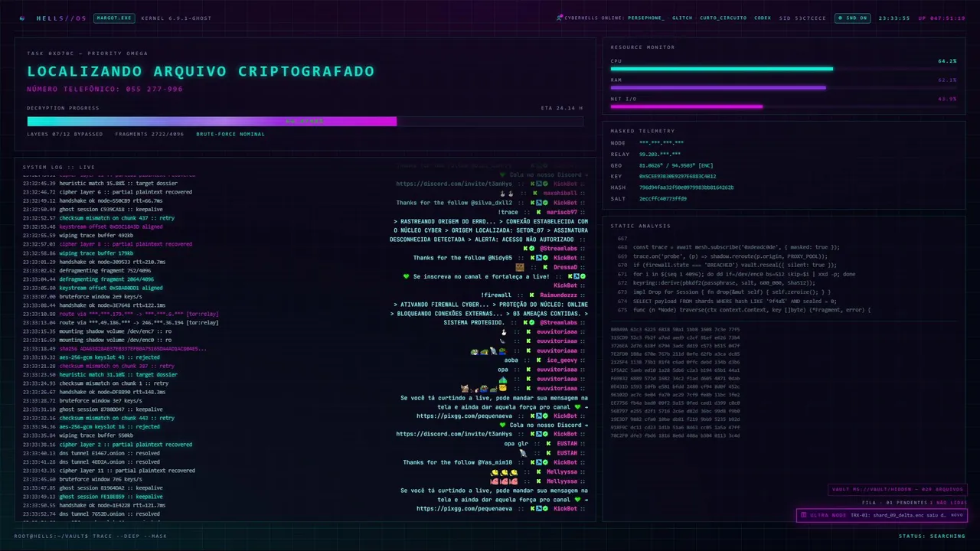
Task: Click username Raimundozzz in chat
Action: click(x=558, y=295)
